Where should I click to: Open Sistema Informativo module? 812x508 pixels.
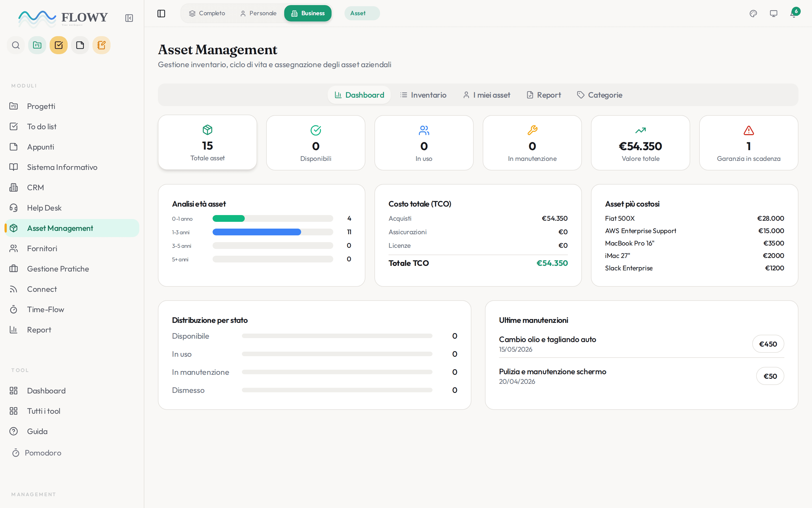[x=72, y=167]
